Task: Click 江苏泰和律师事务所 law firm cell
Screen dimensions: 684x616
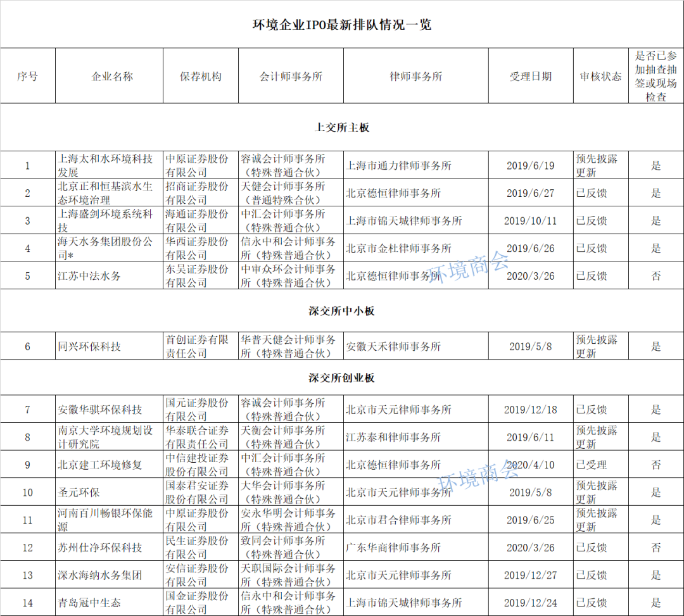Action: 416,437
